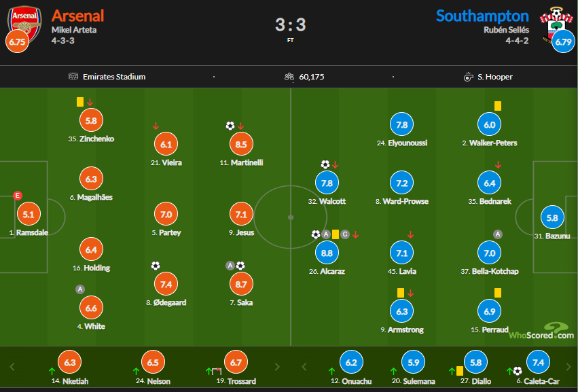Click the error icon on Ramsdale
The image size is (578, 392).
(x=18, y=196)
